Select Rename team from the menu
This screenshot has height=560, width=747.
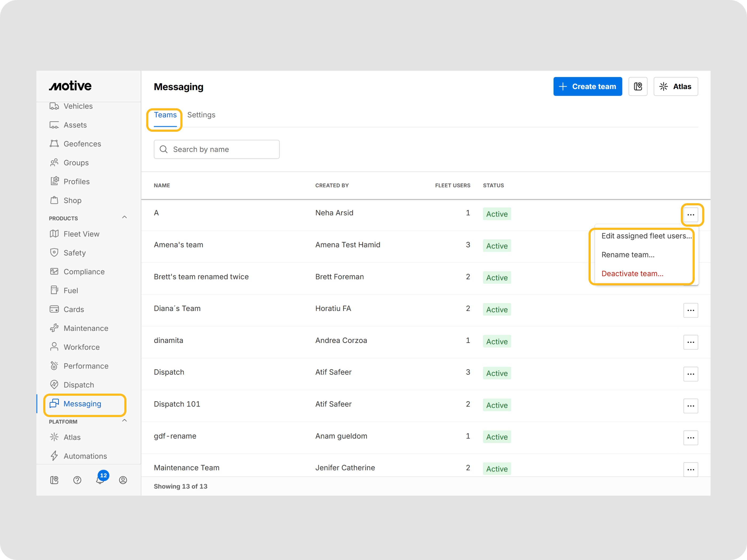(628, 255)
